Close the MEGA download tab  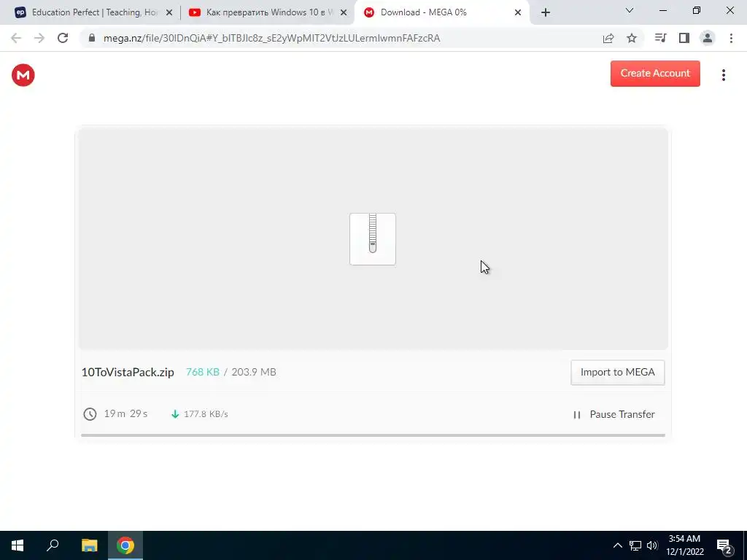tap(518, 13)
